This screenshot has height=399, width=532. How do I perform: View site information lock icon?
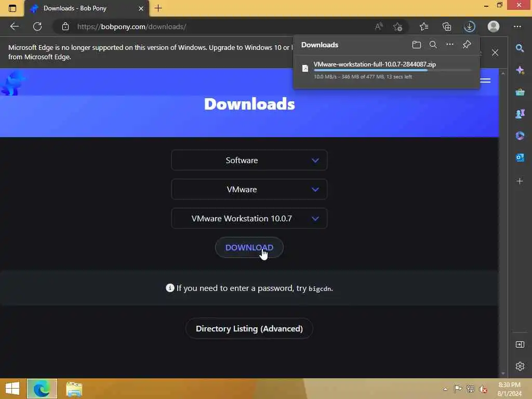click(x=65, y=26)
